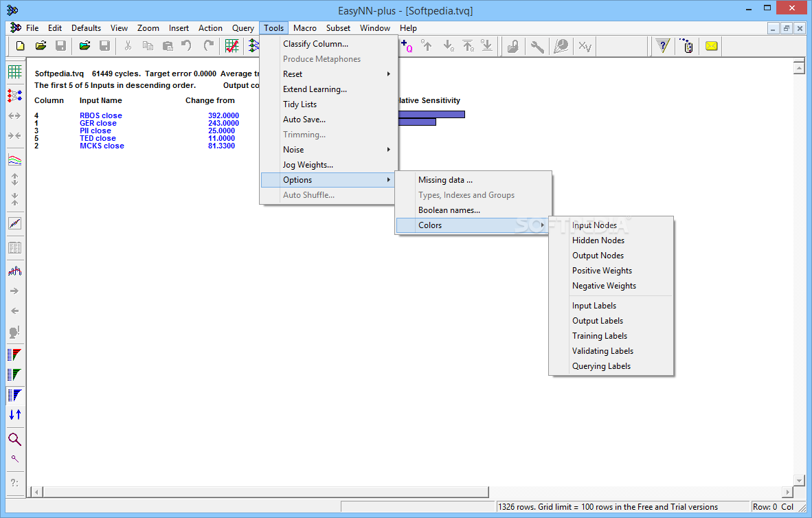Select the Colors submenu entry

tap(473, 225)
